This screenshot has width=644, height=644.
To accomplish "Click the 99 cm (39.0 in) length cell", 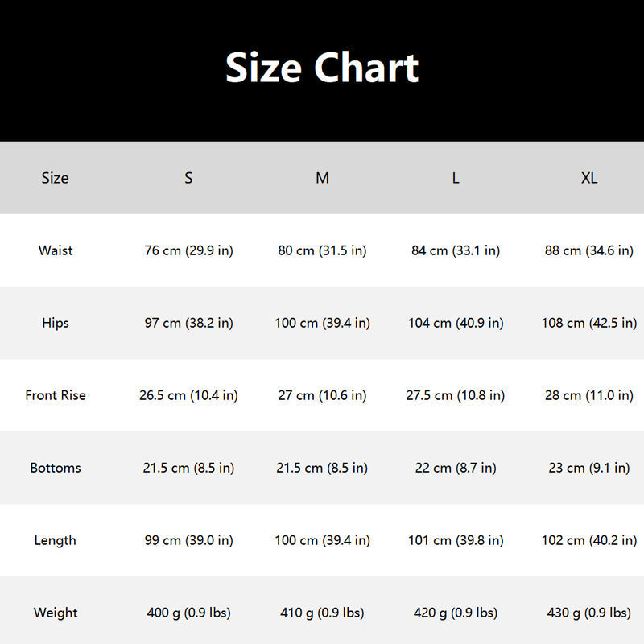I will tap(188, 540).
